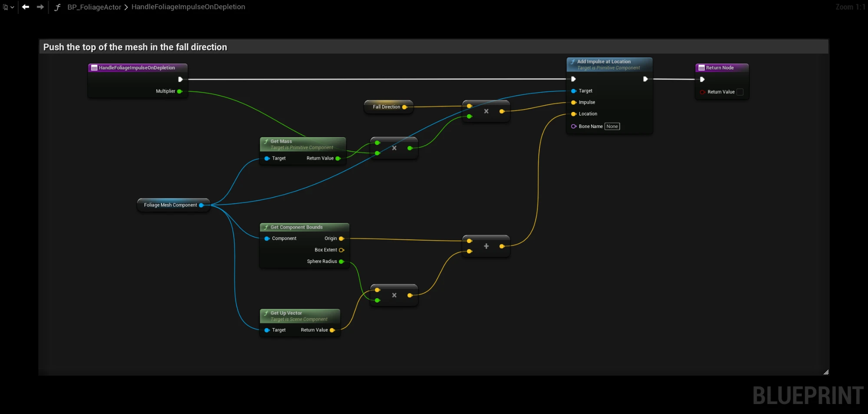Open the bookmarks dropdown in the top-left corner
The image size is (868, 414).
pos(9,7)
